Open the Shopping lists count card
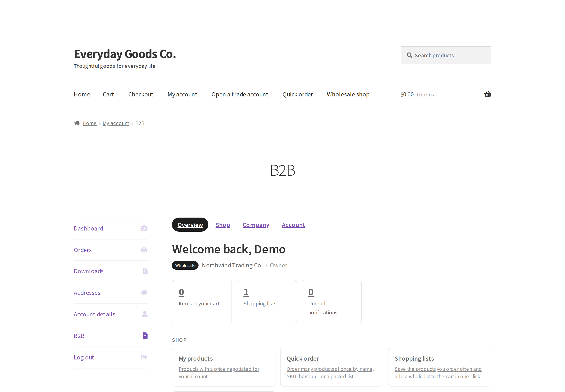The image size is (565, 392). click(x=267, y=302)
